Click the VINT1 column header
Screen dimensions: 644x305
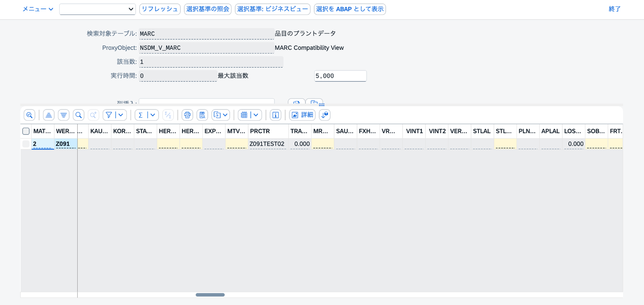pos(414,131)
